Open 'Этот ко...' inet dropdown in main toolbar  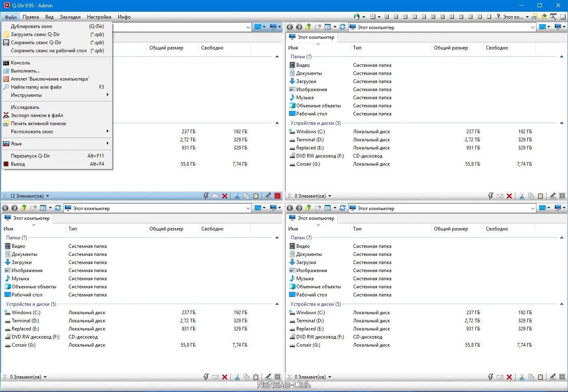pos(527,17)
